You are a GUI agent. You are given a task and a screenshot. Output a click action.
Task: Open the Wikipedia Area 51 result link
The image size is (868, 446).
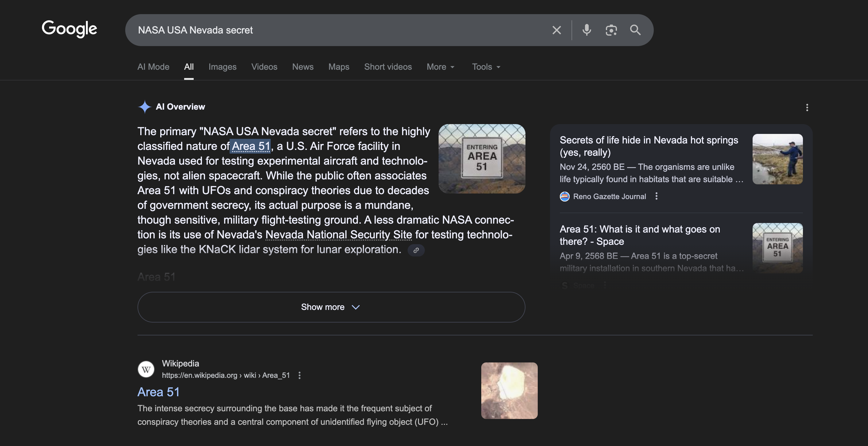[x=158, y=392]
